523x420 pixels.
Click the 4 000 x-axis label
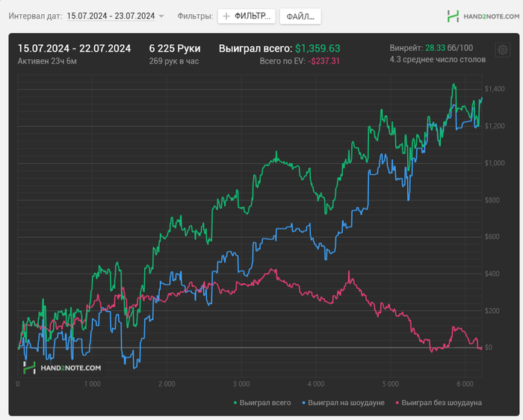tap(316, 384)
